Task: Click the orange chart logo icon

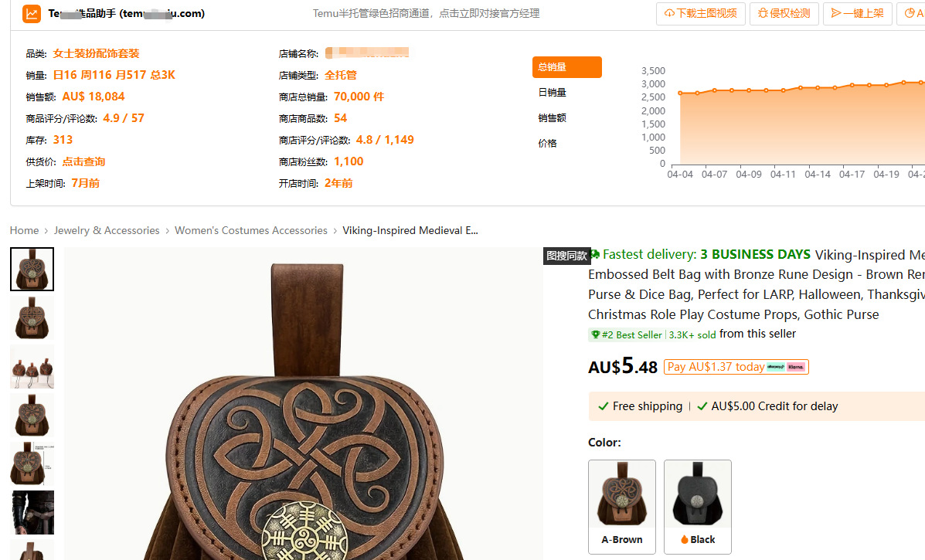Action: (31, 13)
